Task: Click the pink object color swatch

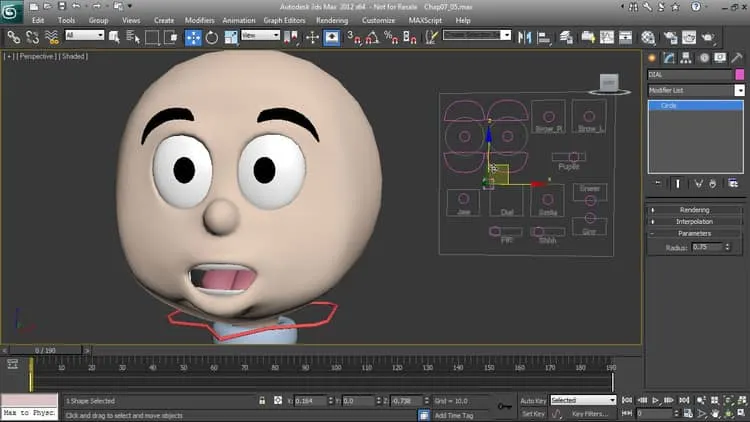Action: click(x=739, y=75)
